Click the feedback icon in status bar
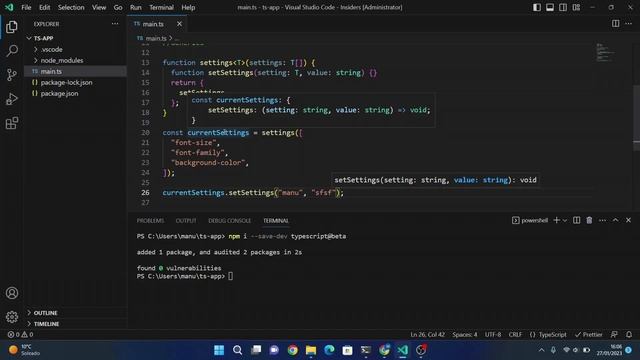The image size is (640, 360). (614, 334)
